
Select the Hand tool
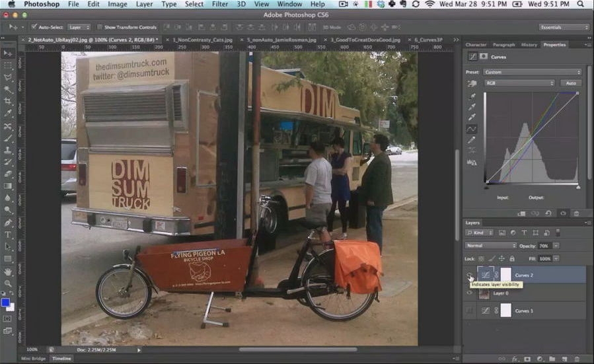pyautogui.click(x=7, y=272)
